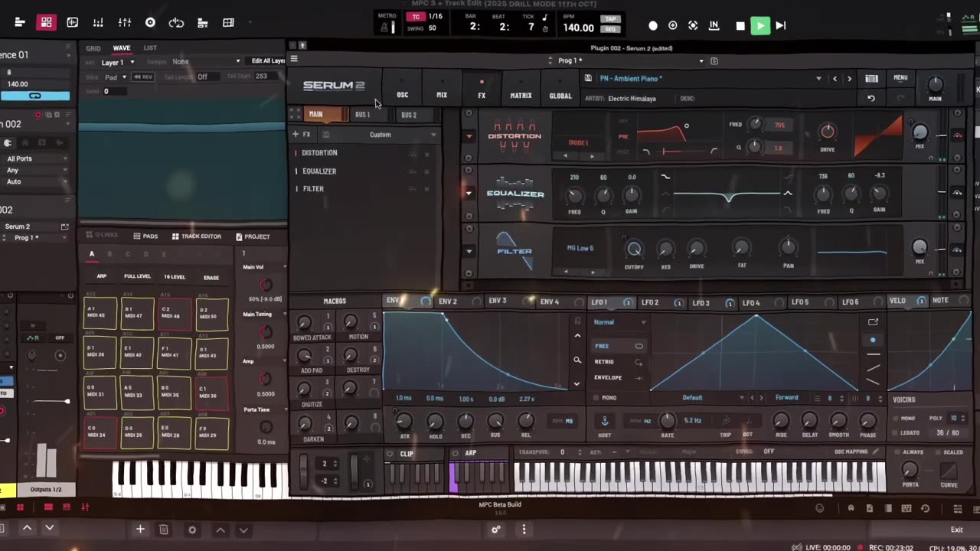Toggle the CLIP power button
980x551 pixels.
click(x=390, y=454)
